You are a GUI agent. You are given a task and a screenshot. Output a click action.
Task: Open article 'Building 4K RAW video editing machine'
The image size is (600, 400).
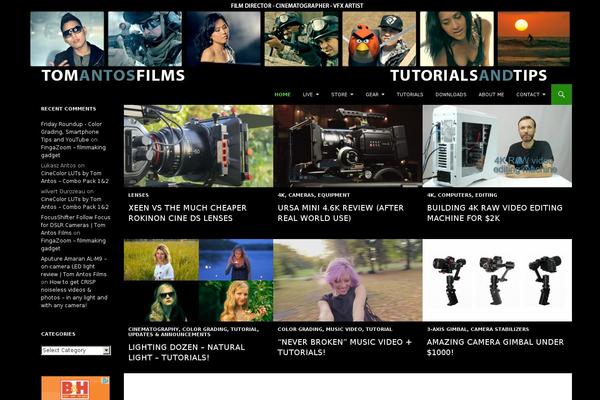click(x=495, y=213)
